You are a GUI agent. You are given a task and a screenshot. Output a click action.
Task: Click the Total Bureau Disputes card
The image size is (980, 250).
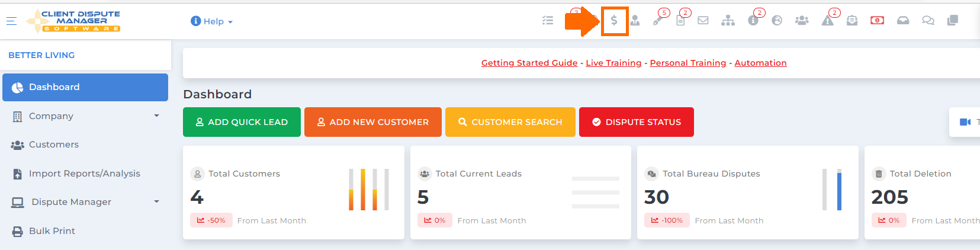[748, 193]
